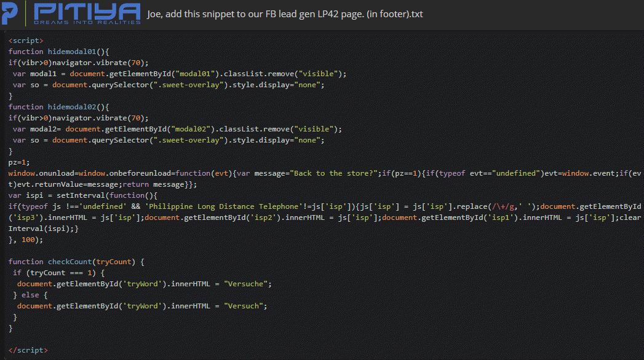This screenshot has width=644, height=360.
Task: Click the line defining 'var modal2='
Action: 177,129
